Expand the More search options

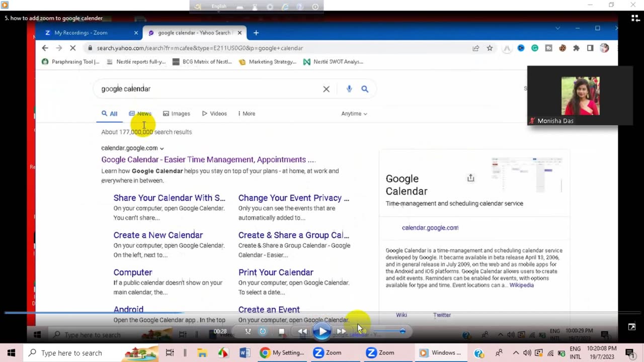[247, 114]
